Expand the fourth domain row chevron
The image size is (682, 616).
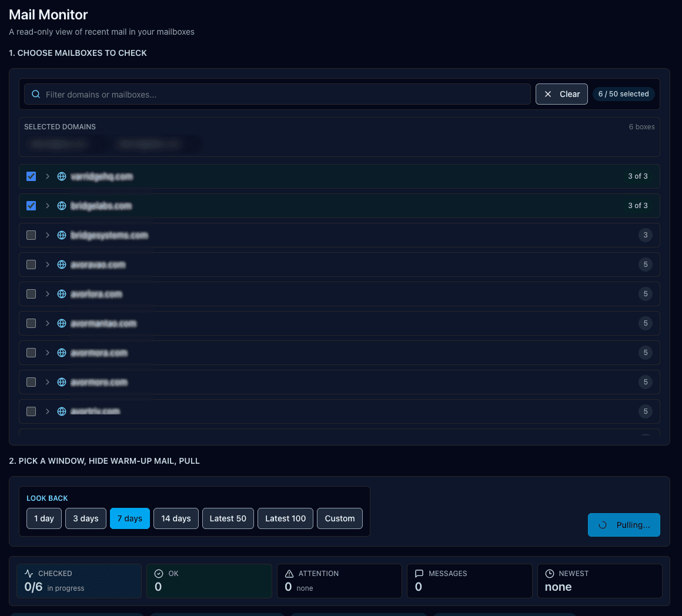coord(48,265)
